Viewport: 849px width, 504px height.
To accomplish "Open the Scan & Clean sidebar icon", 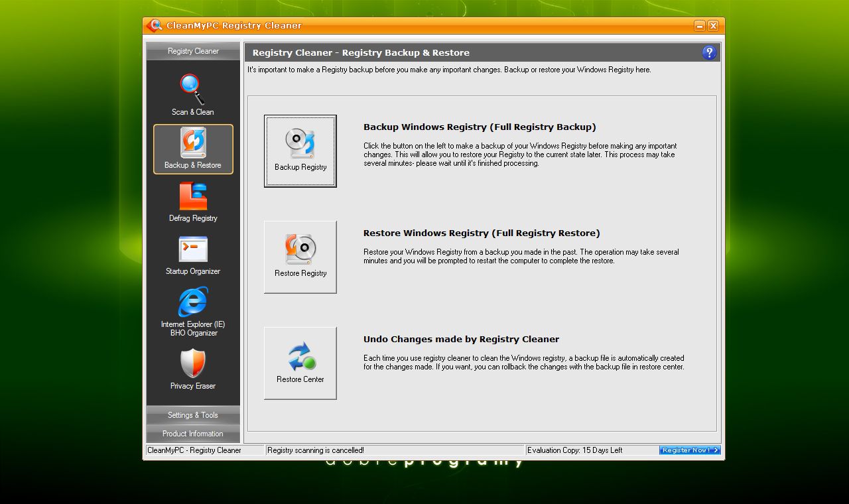I will (x=193, y=95).
